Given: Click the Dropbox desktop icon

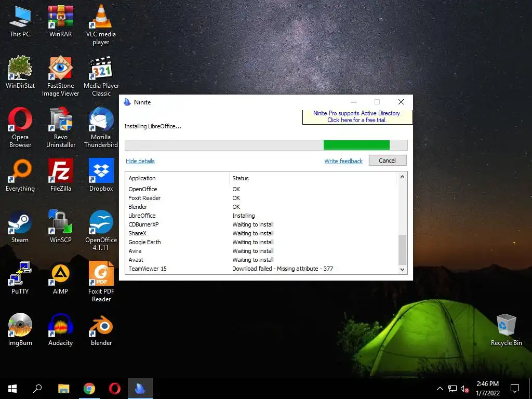Looking at the screenshot, I should click(101, 176).
